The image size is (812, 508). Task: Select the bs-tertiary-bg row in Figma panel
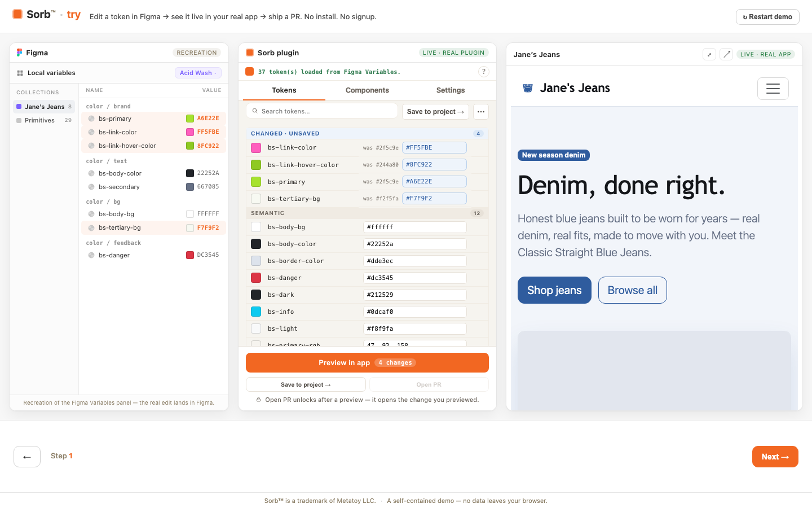(153, 227)
